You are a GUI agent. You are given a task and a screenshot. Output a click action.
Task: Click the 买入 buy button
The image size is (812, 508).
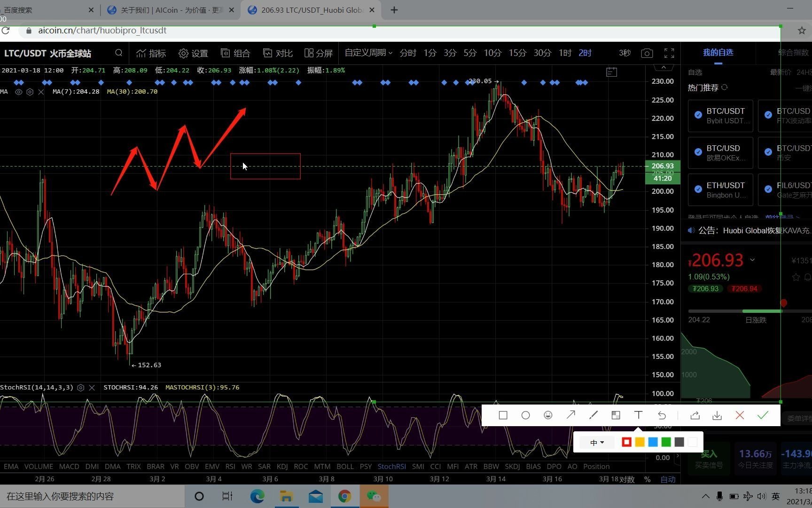[709, 453]
